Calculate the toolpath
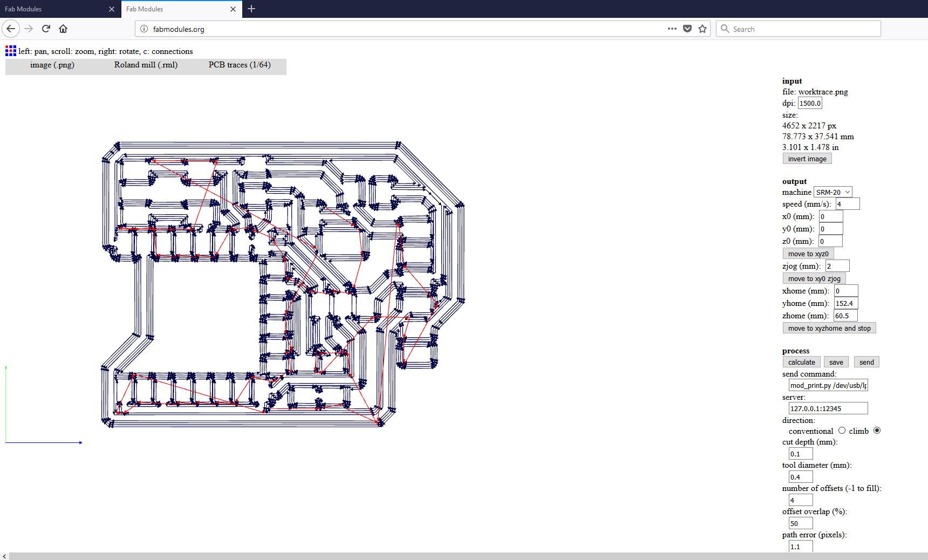Screen dimensions: 928x560 click(802, 362)
